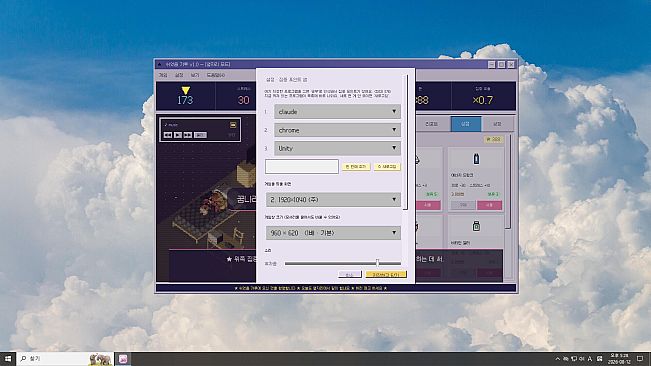Open the 도움말 menu
The width and height of the screenshot is (651, 366).
click(x=215, y=75)
